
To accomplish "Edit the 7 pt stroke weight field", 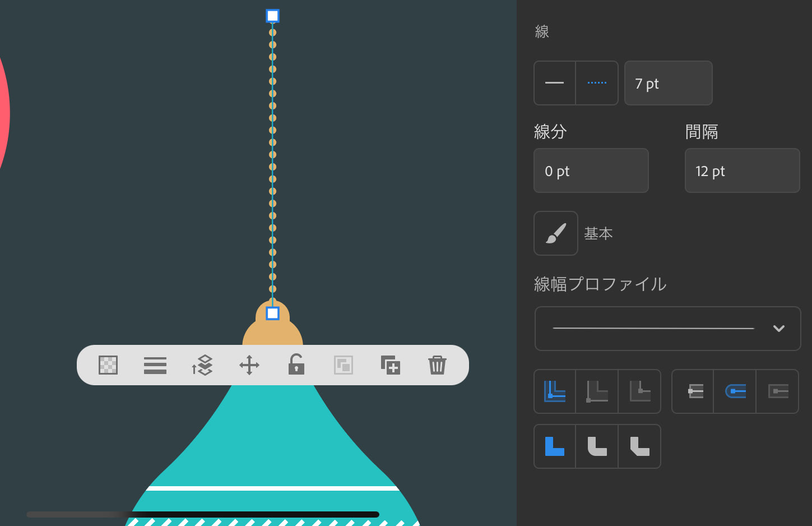I will (669, 83).
